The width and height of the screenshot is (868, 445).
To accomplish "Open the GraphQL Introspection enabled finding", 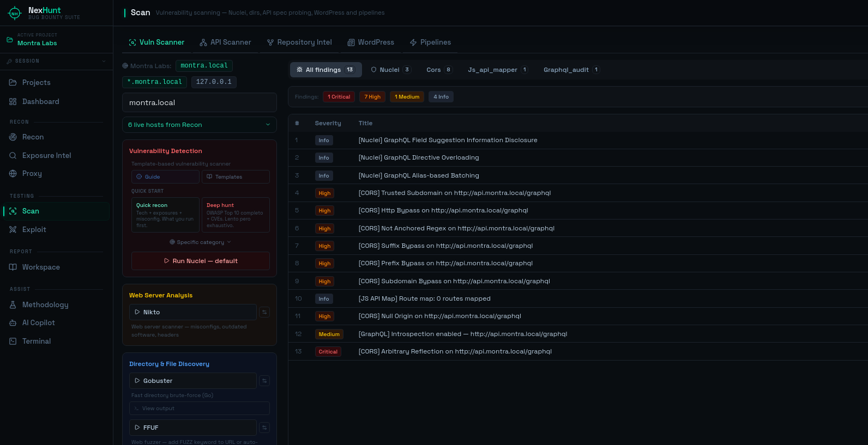I will point(578,334).
